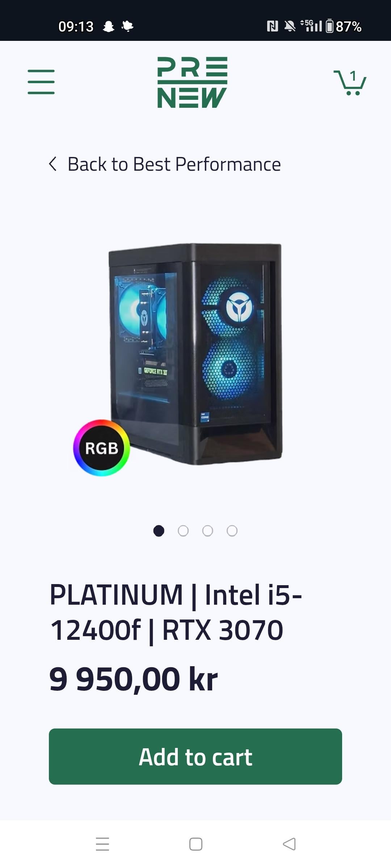
Task: Select the fourth image carousel dot
Action: (x=232, y=531)
